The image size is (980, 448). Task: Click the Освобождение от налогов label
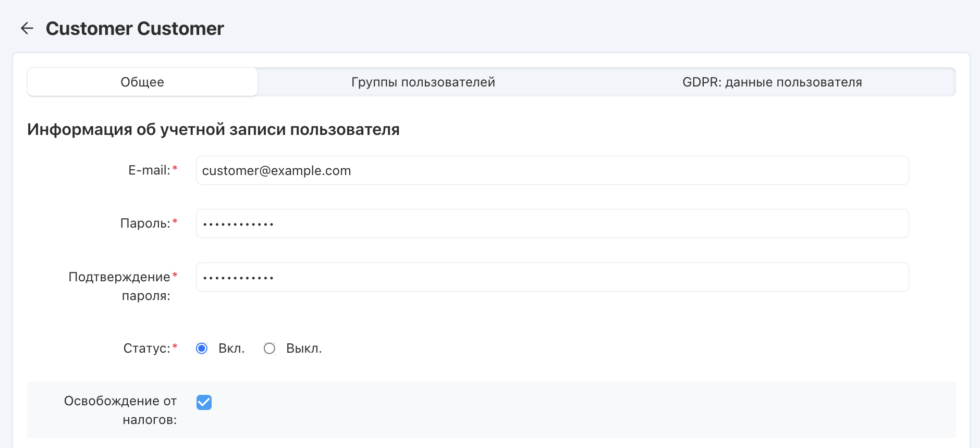point(121,410)
